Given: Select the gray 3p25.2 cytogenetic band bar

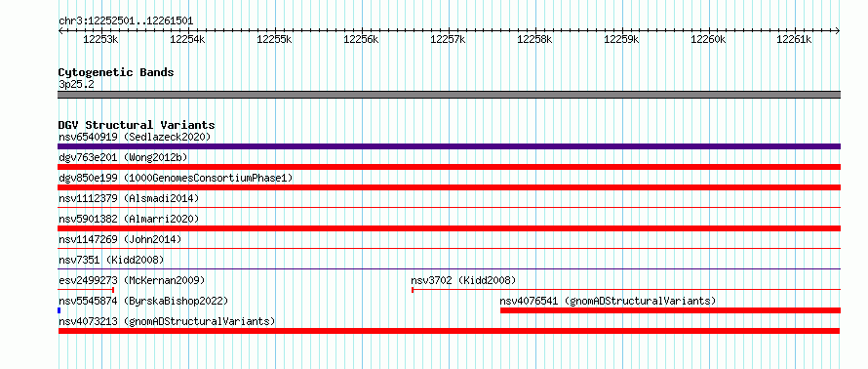Looking at the screenshot, I should coord(450,95).
